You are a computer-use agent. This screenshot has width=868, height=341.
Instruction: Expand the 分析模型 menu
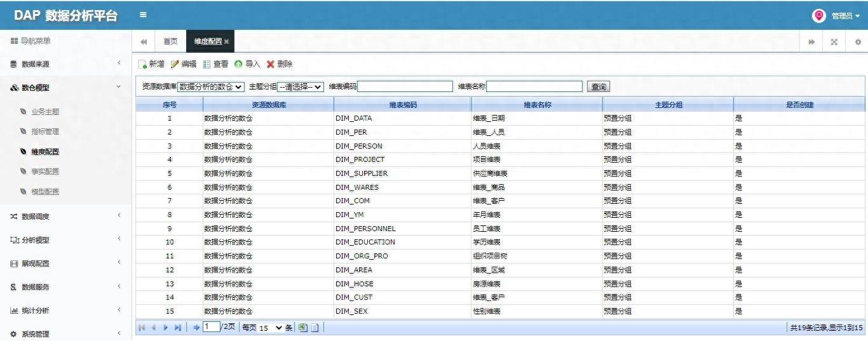[66, 240]
